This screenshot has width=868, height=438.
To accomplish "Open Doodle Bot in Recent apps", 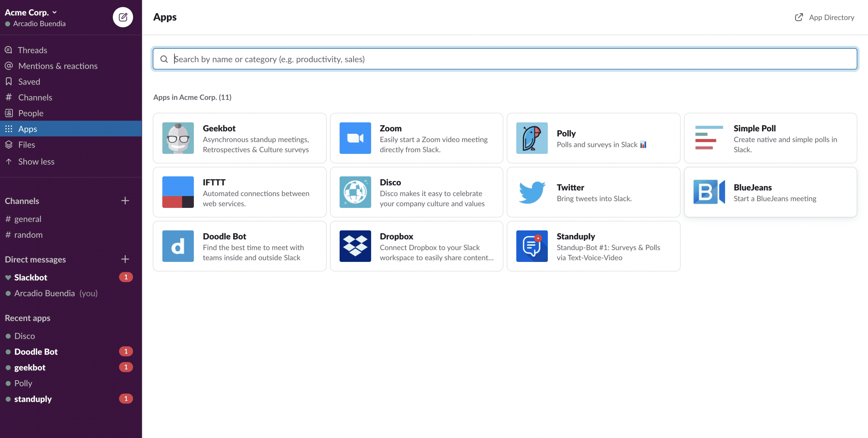I will click(x=71, y=351).
